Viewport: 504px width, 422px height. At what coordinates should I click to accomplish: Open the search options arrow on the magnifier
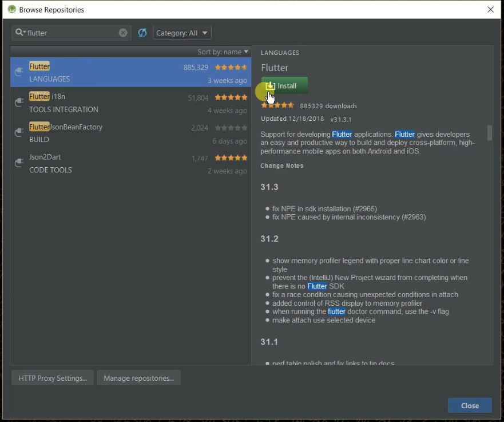pyautogui.click(x=25, y=33)
